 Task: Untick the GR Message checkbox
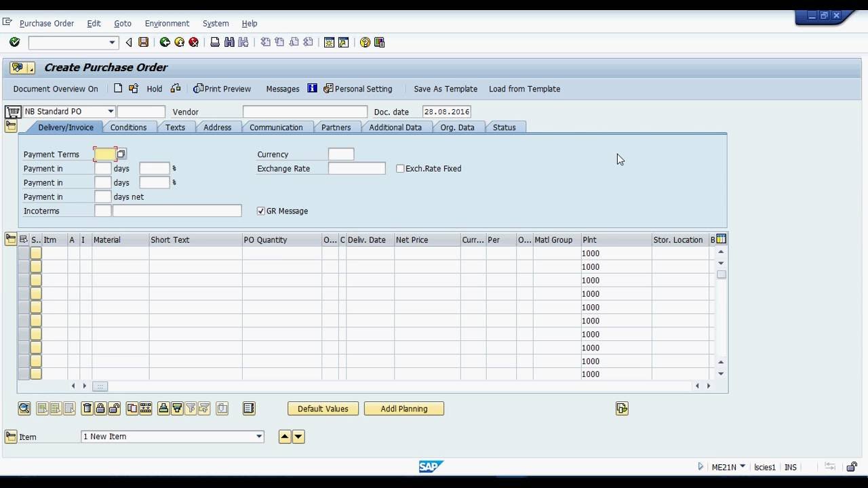click(x=261, y=211)
